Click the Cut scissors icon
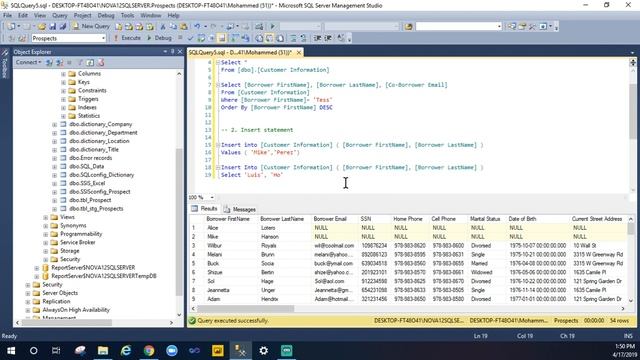The height and width of the screenshot is (360, 640). (x=163, y=27)
